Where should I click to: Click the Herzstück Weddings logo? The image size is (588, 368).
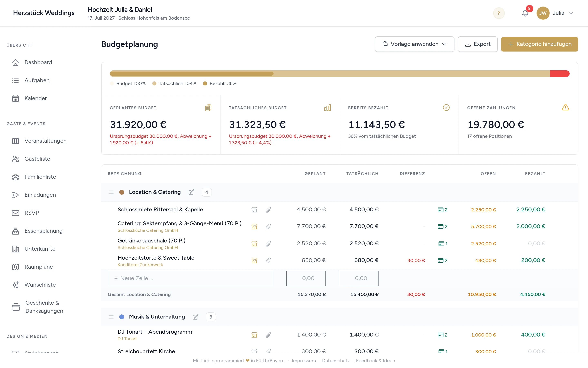tap(44, 13)
